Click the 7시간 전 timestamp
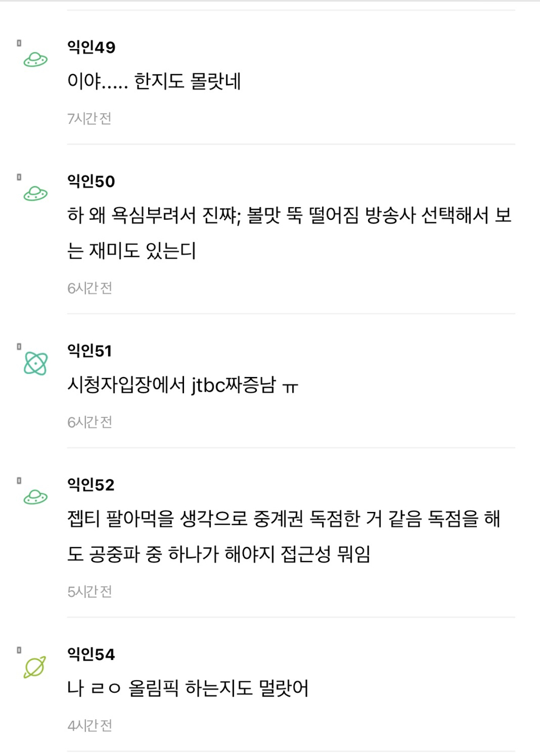The width and height of the screenshot is (540, 756). coord(89,119)
